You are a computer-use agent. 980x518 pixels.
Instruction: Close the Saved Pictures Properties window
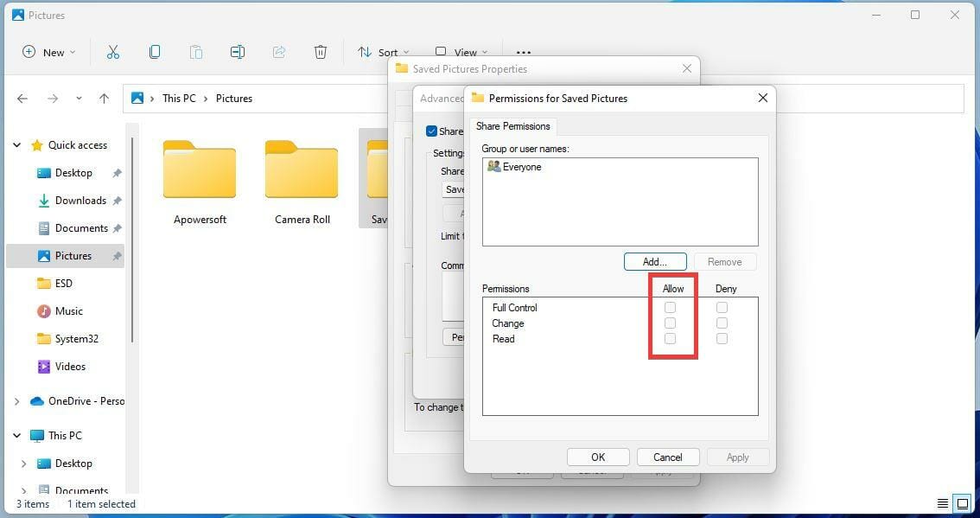[687, 69]
